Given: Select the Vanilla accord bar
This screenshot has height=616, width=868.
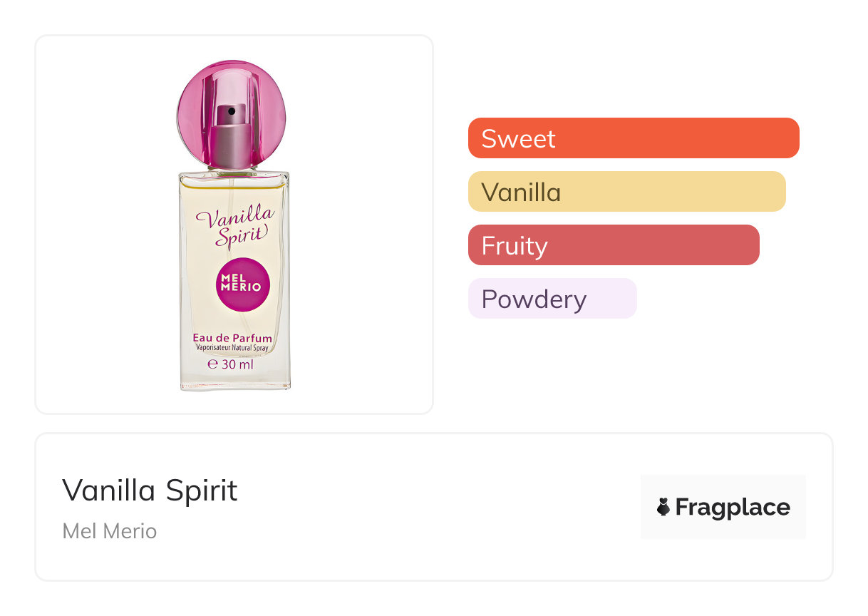Looking at the screenshot, I should click(x=626, y=192).
